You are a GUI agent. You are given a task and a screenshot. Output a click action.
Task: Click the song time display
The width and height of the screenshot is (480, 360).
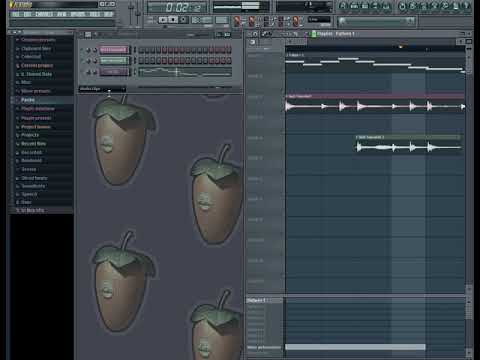point(177,7)
